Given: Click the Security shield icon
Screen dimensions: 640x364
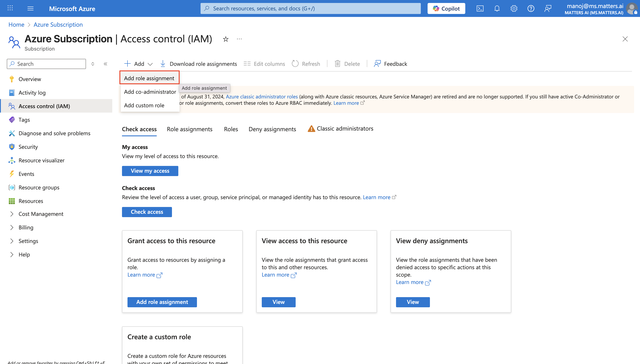Looking at the screenshot, I should (x=11, y=147).
